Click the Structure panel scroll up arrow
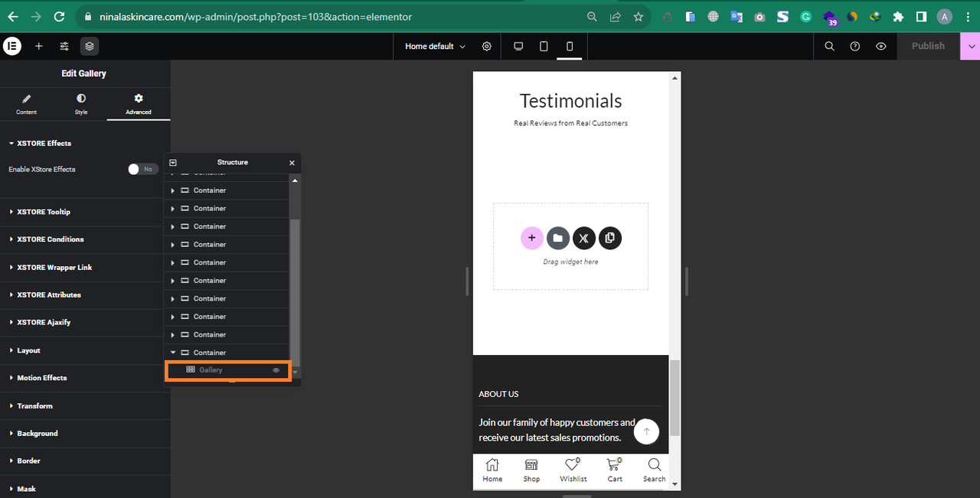The image size is (980, 498). pos(295,180)
